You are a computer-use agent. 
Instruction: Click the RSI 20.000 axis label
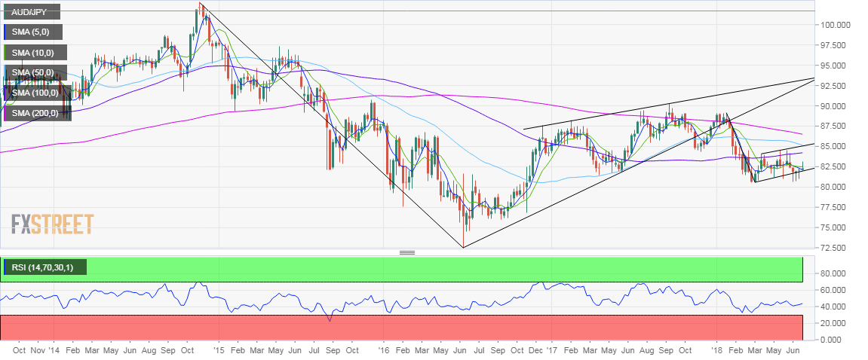(x=835, y=322)
